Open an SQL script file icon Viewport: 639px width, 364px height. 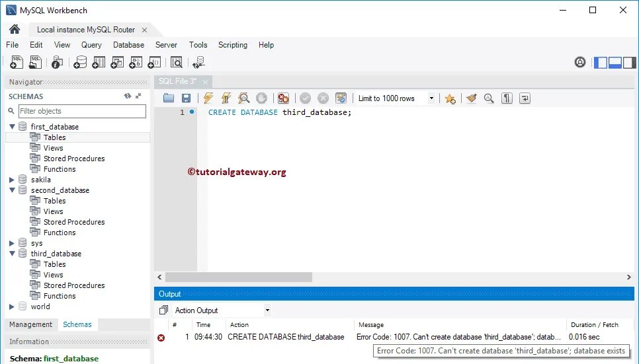(36, 62)
